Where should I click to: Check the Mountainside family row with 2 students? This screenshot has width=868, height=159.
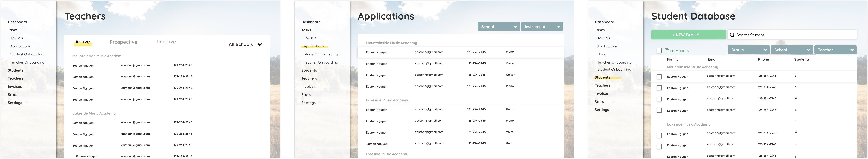click(659, 99)
